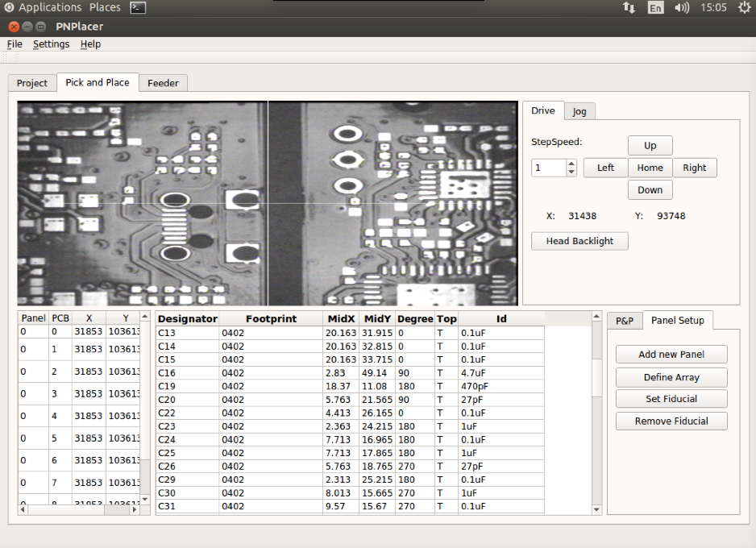Select the P&P tab
756x548 pixels.
coord(625,321)
